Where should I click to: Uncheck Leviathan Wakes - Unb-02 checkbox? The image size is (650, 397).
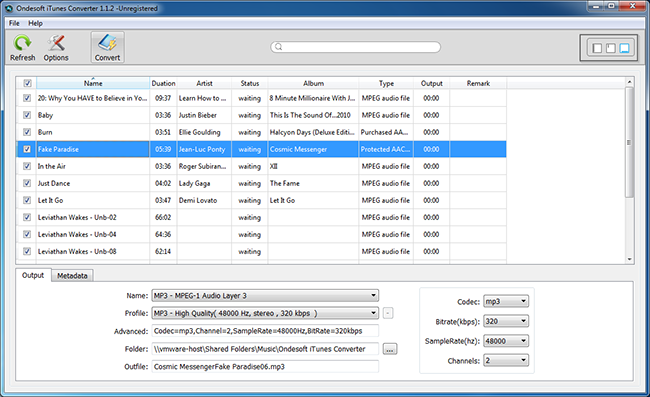coord(27,217)
